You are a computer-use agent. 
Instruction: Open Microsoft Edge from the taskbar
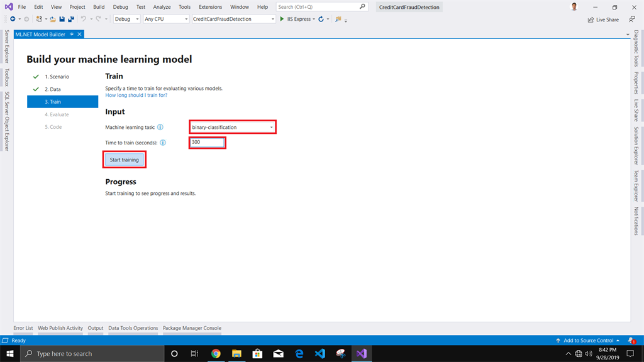tap(299, 353)
